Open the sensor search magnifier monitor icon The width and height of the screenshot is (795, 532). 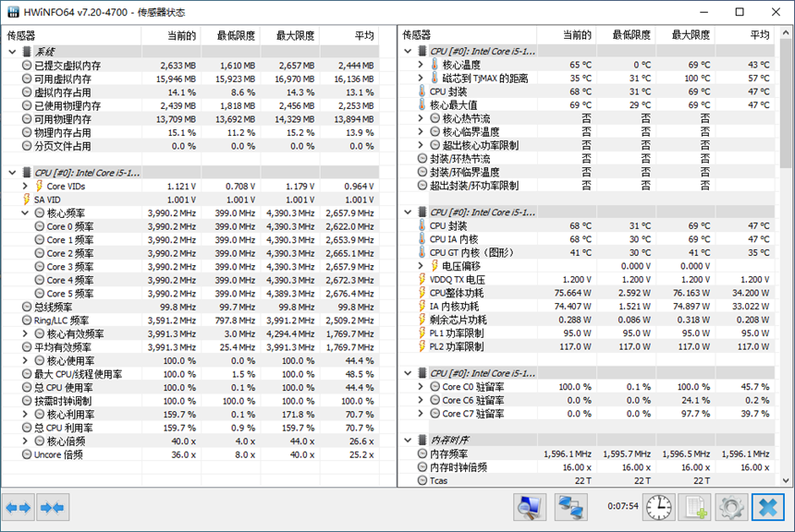tap(530, 507)
